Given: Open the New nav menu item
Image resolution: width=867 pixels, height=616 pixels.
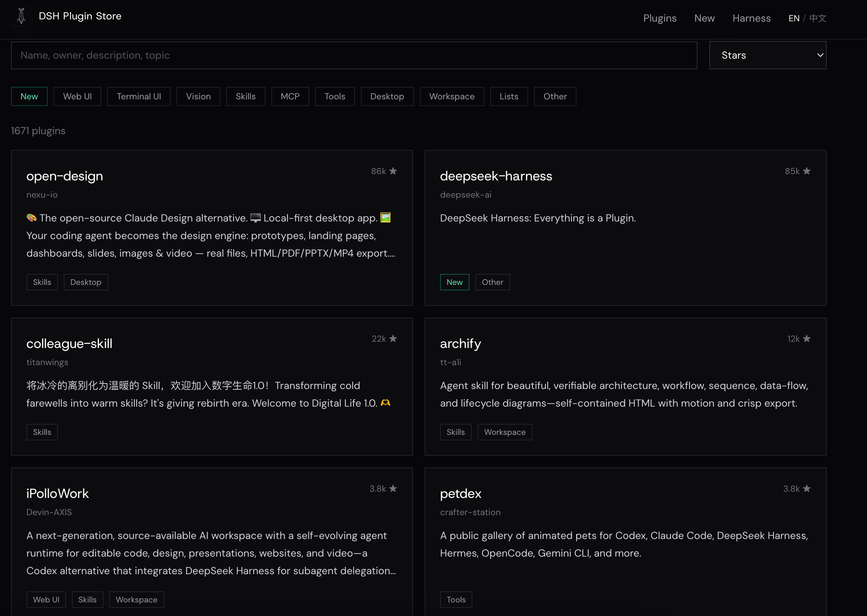Looking at the screenshot, I should pos(704,18).
